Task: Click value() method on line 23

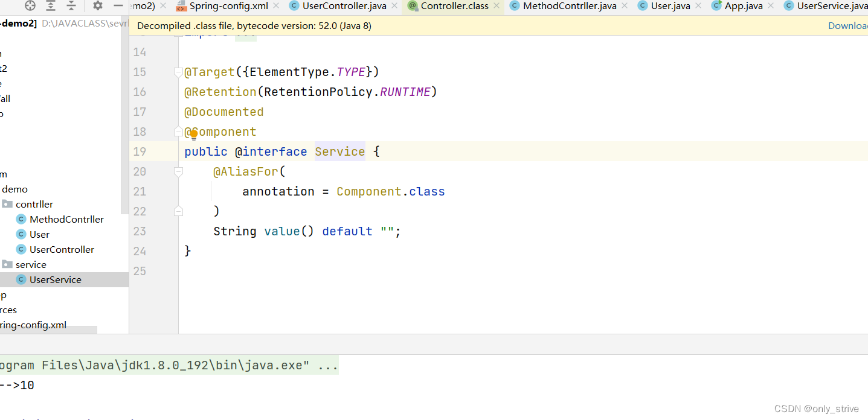Action: (x=289, y=231)
